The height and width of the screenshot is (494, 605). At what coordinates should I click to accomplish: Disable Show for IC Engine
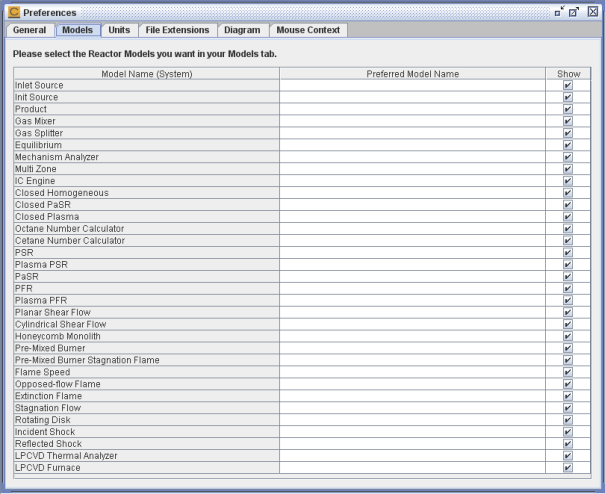[x=568, y=181]
